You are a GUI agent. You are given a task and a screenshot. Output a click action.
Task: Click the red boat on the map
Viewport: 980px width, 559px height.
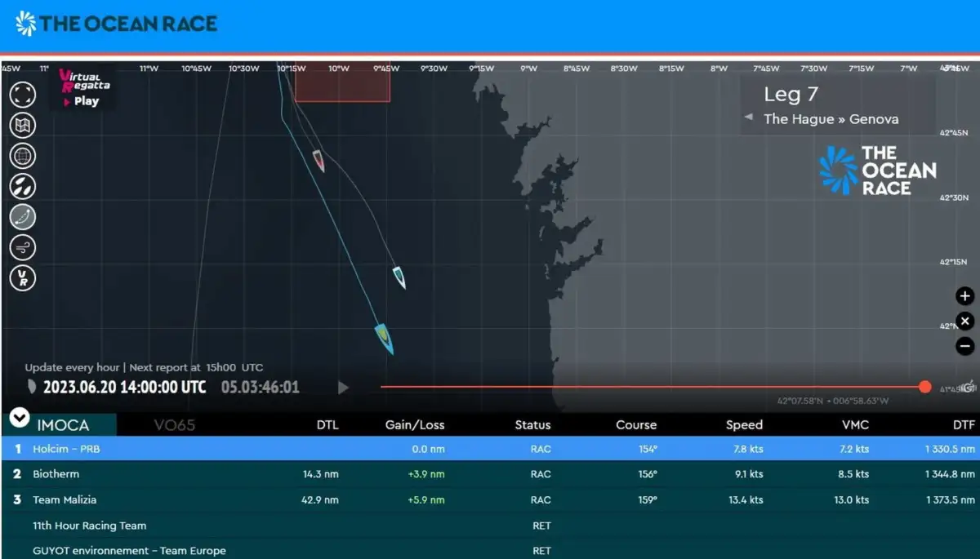(x=318, y=160)
